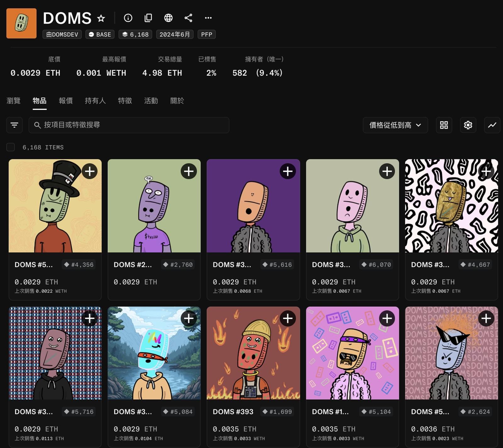Select the 物品 tab
The height and width of the screenshot is (448, 503).
40,101
